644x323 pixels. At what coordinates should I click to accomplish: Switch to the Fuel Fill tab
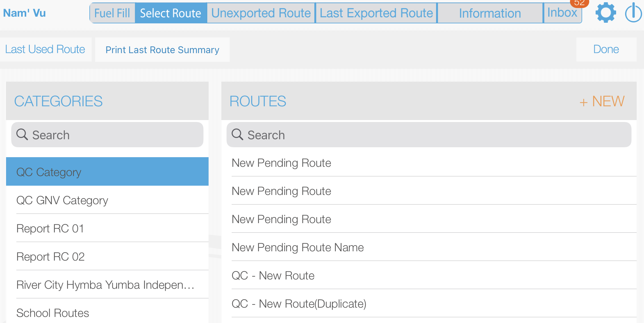[x=112, y=13]
